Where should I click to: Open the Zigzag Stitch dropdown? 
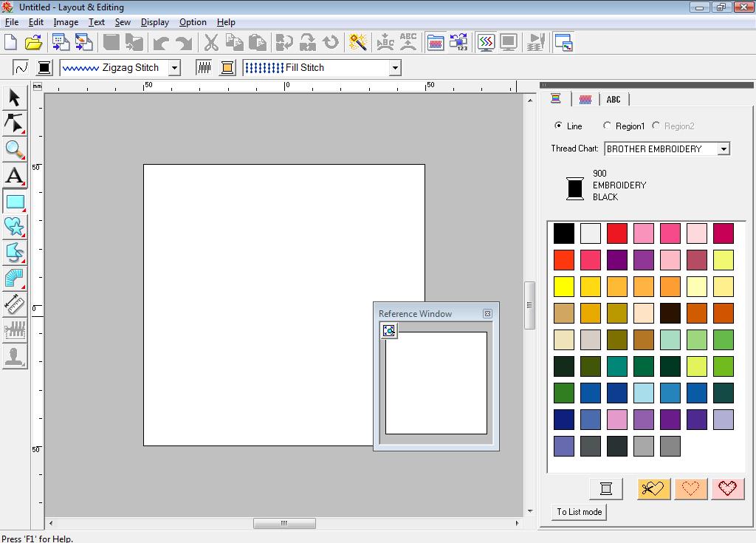175,67
